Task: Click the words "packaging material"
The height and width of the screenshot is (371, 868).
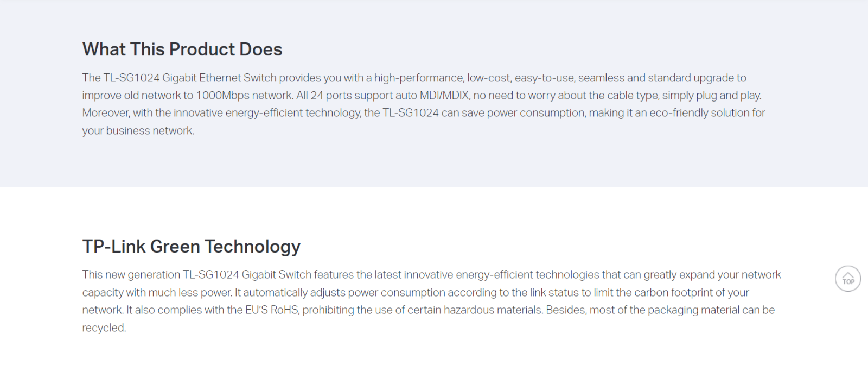Action: tap(693, 310)
